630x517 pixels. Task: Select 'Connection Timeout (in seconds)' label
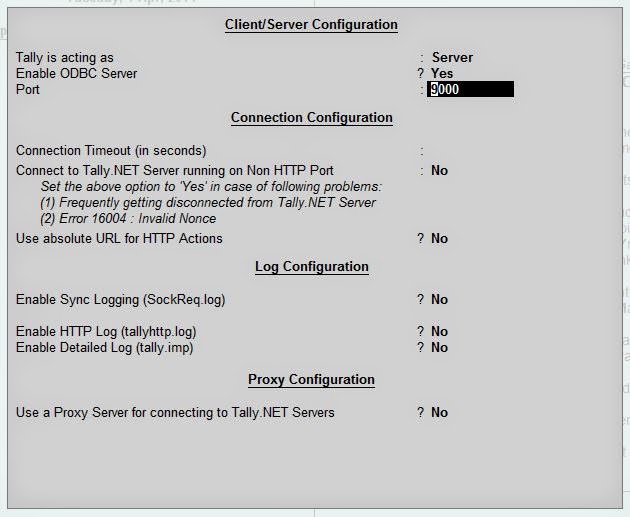click(111, 151)
